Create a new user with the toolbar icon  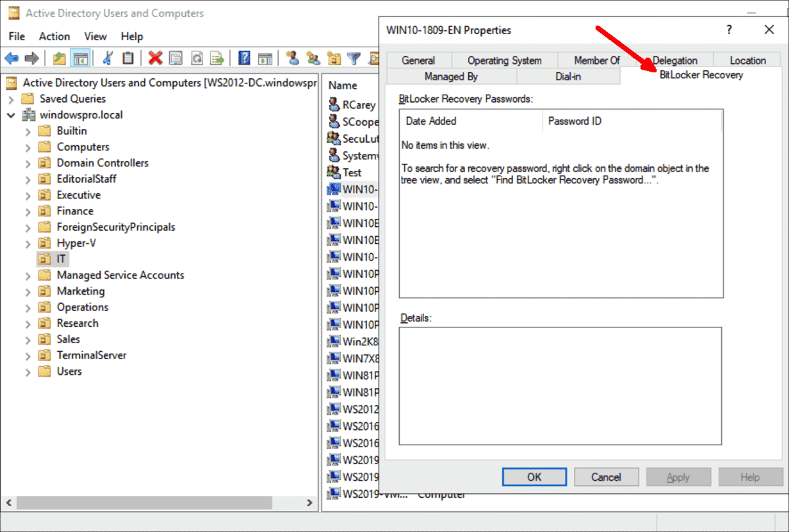[293, 58]
